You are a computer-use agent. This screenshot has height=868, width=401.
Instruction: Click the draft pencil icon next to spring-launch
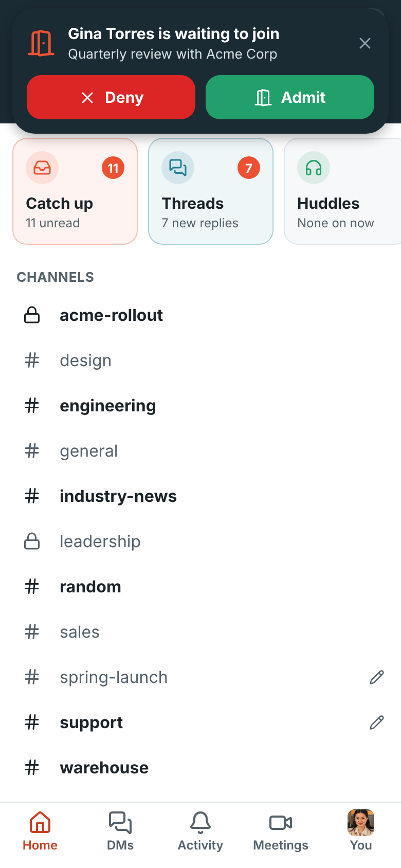[x=377, y=677]
